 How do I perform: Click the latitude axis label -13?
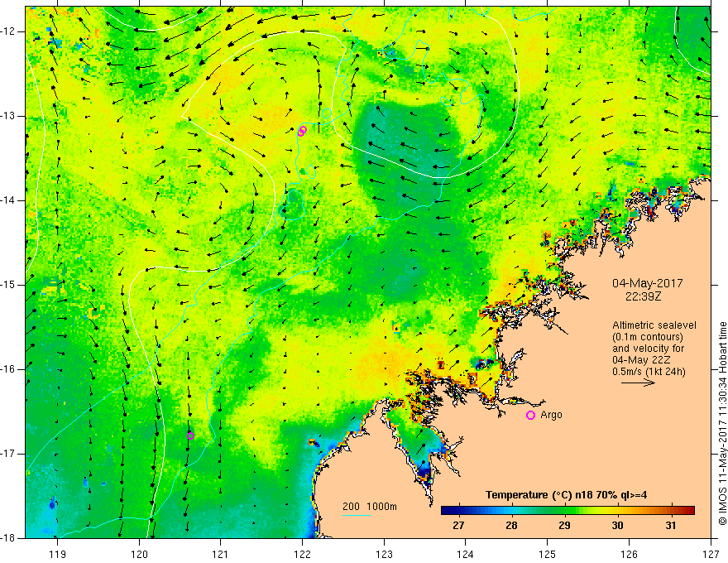point(8,116)
